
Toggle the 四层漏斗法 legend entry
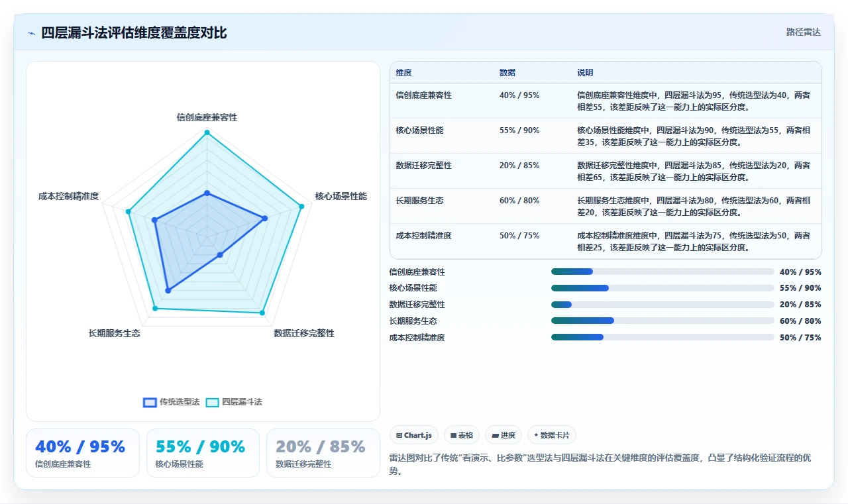click(x=234, y=402)
